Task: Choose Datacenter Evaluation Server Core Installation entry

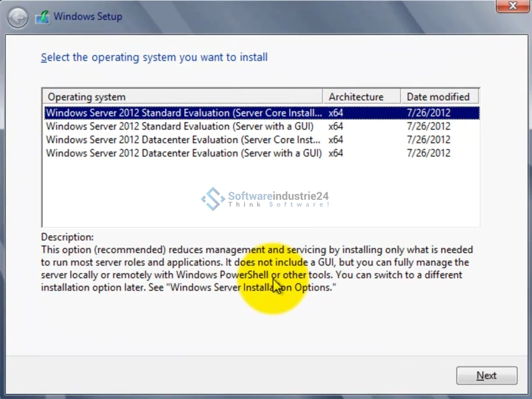Action: pyautogui.click(x=183, y=140)
